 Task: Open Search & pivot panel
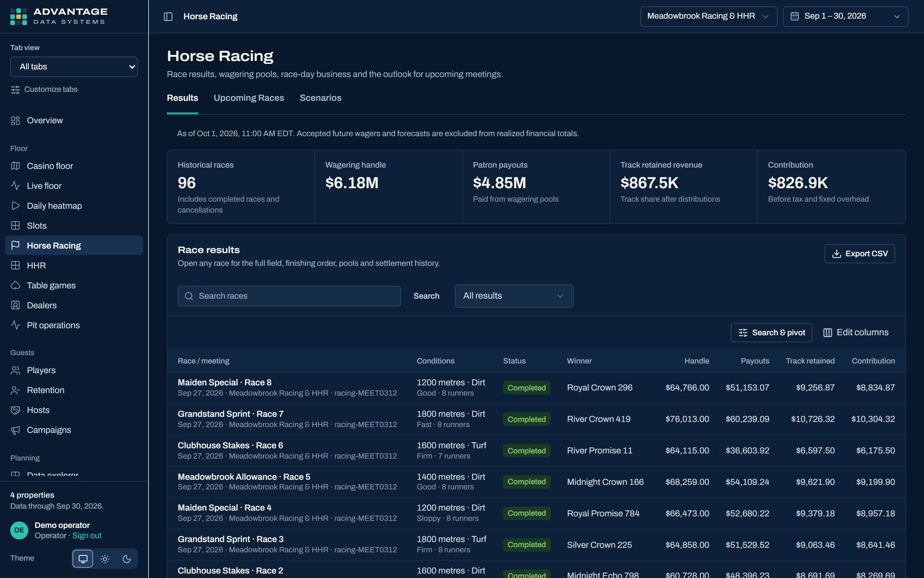click(x=771, y=333)
